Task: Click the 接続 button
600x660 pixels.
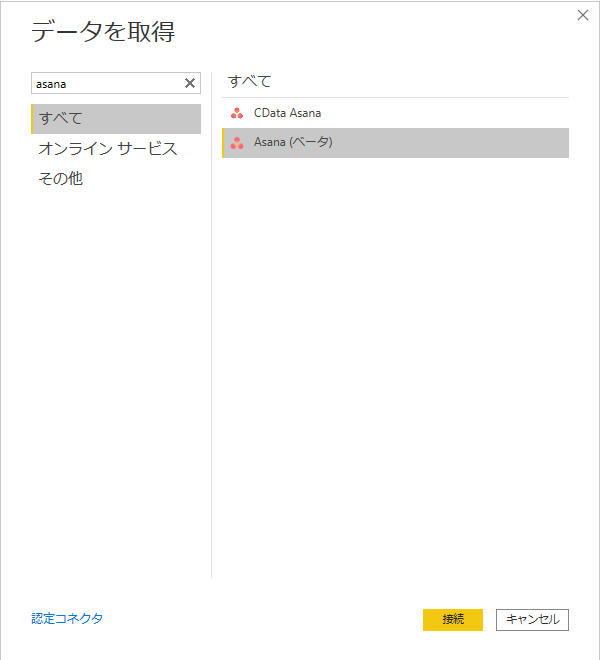Action: [x=453, y=620]
